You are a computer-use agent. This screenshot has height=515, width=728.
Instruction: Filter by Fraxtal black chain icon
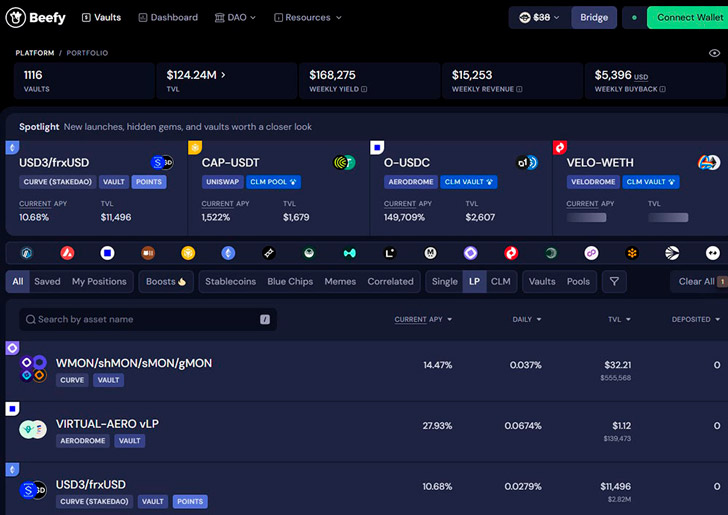269,253
